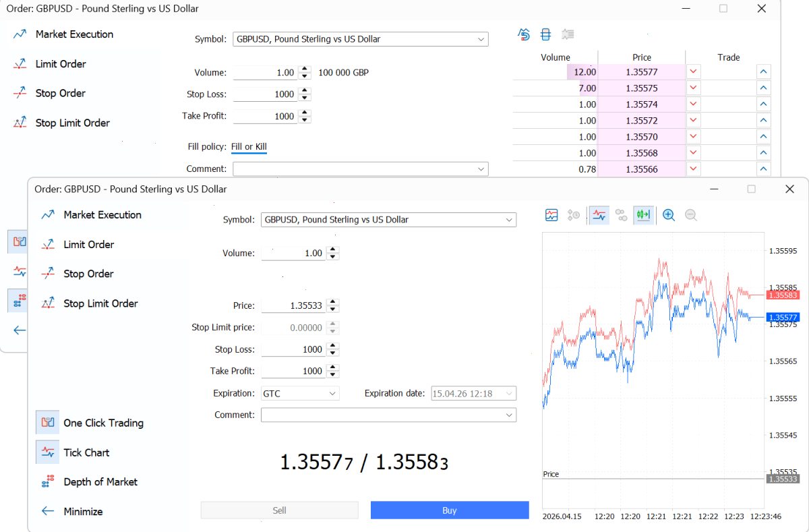Image resolution: width=809 pixels, height=532 pixels.
Task: Click the first icon in the depth of market toolbar
Action: pos(524,34)
